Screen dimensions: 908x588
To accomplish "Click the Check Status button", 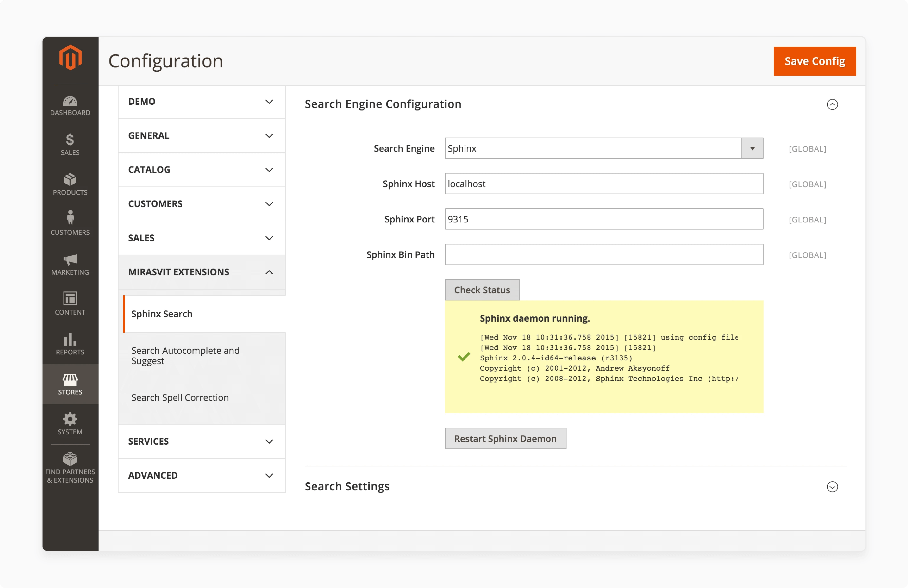I will (482, 290).
